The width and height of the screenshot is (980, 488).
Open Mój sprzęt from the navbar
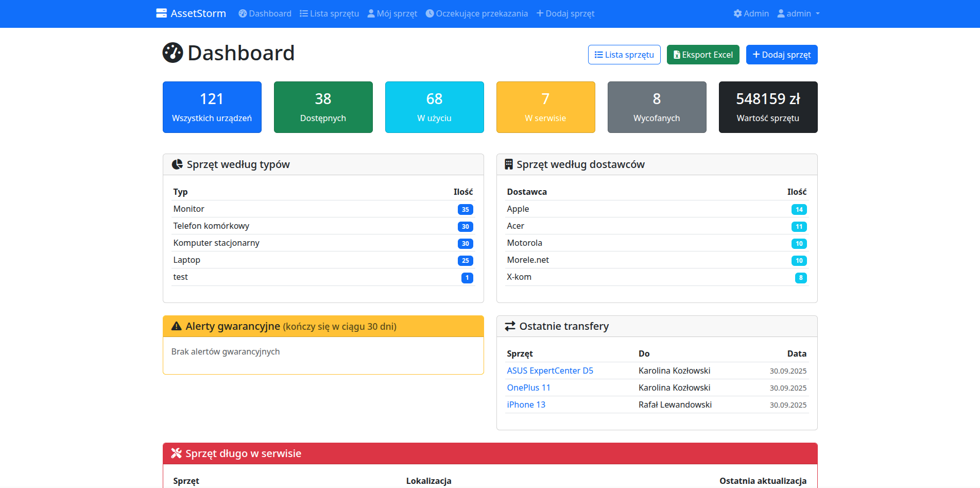(x=392, y=13)
